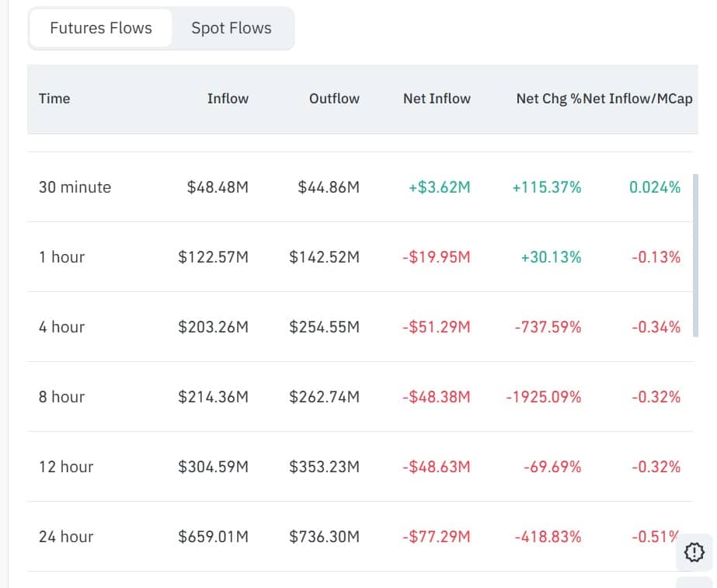Sort the table by the Outflow column
The width and height of the screenshot is (717, 588).
coord(334,99)
